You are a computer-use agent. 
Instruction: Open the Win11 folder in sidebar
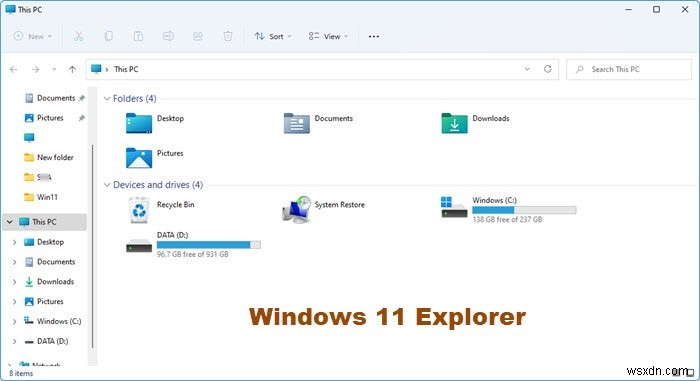pyautogui.click(x=41, y=197)
